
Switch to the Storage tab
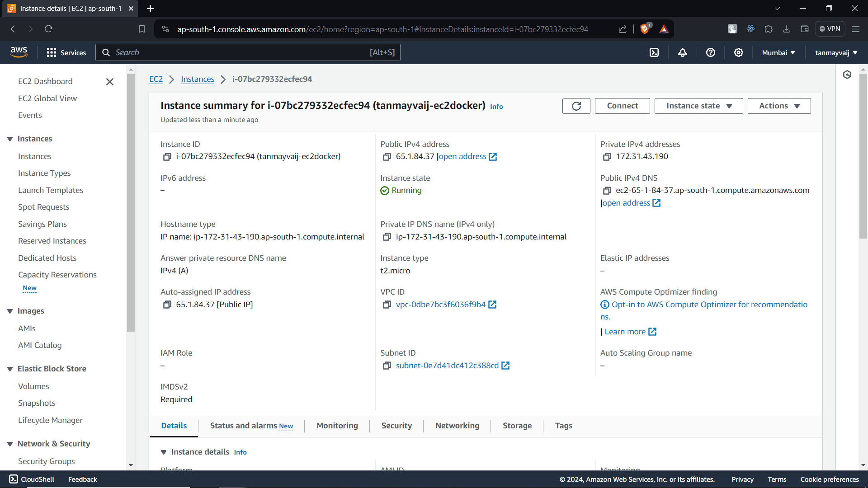tap(517, 426)
